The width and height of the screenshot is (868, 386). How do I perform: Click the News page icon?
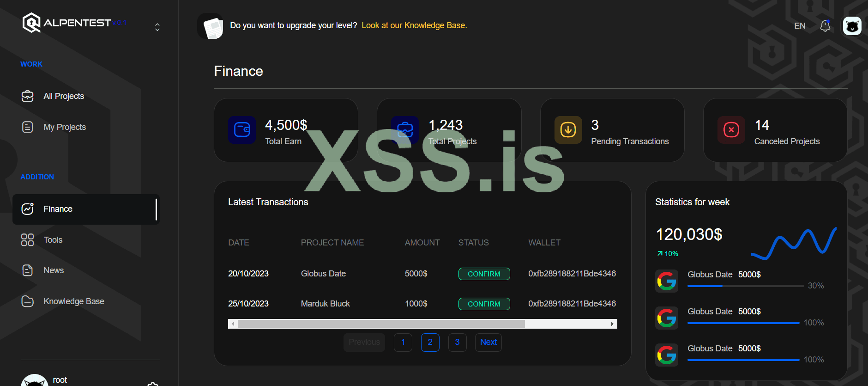(28, 270)
